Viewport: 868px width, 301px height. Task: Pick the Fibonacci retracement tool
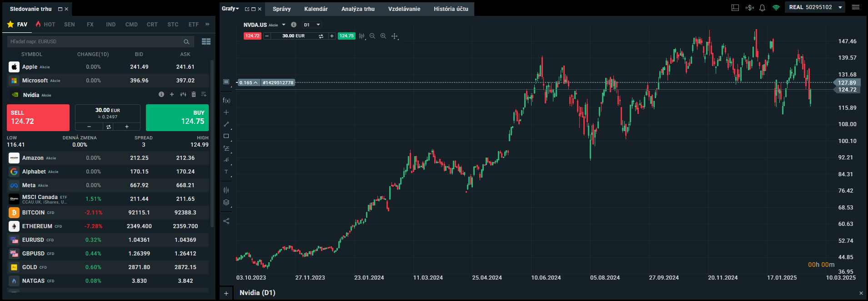click(x=226, y=148)
